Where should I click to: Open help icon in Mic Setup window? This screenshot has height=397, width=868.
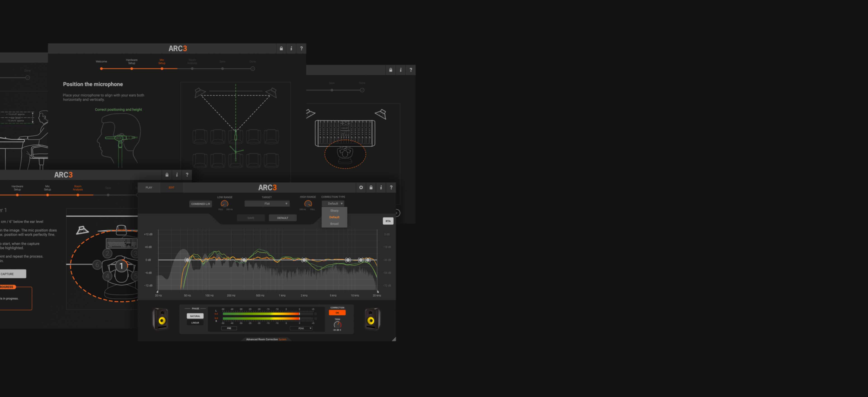click(x=302, y=49)
